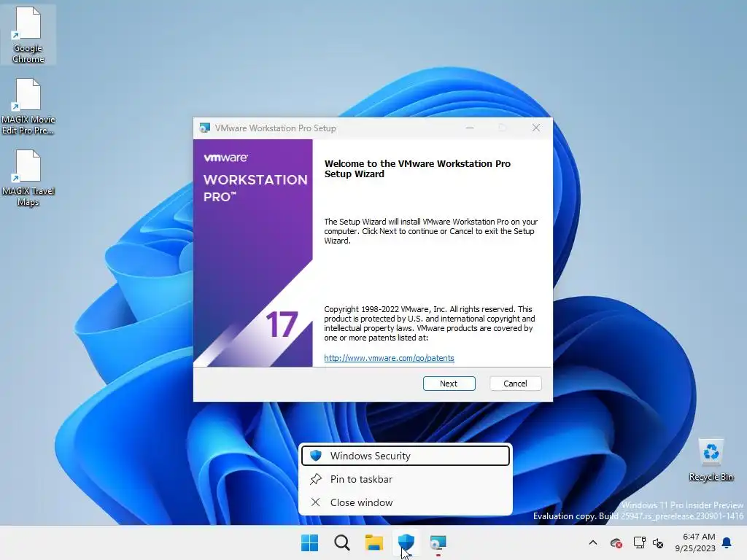The width and height of the screenshot is (747, 560).
Task: Click the VMware Setup title bar icon
Action: 205,128
